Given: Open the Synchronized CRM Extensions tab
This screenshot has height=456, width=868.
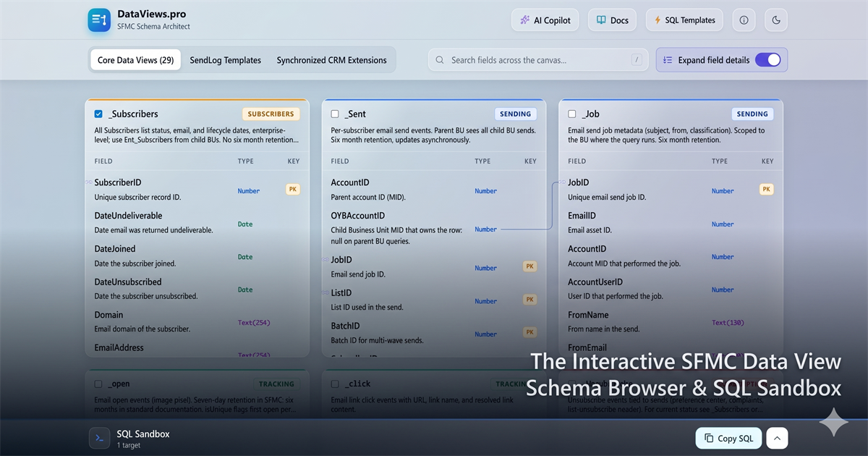Looking at the screenshot, I should click(332, 60).
